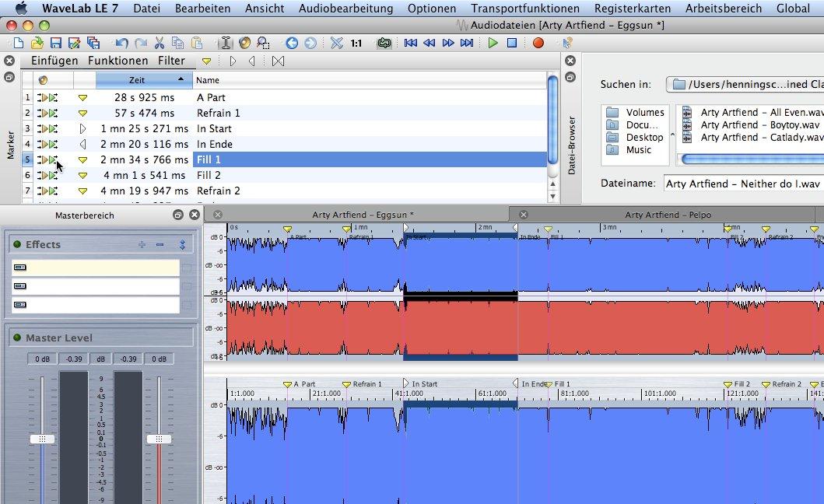
Task: Navigate forward with the blue right arrow
Action: pos(310,43)
